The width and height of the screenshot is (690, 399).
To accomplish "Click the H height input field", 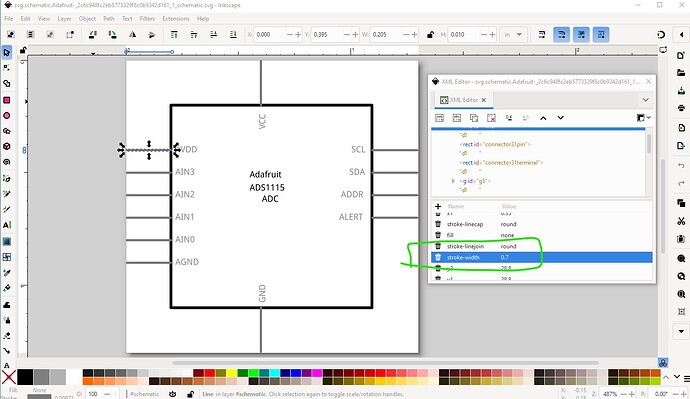I will [x=464, y=35].
